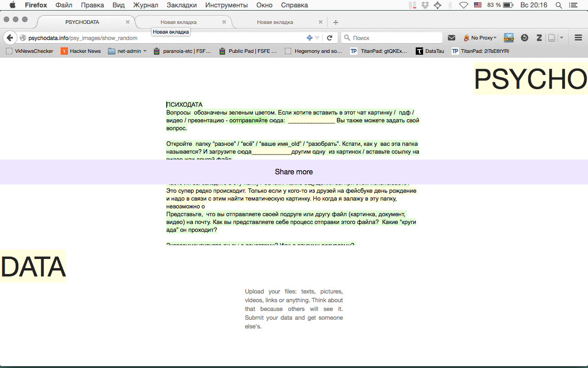
Task: Click the page sidebar toolbar icon
Action: [x=552, y=38]
